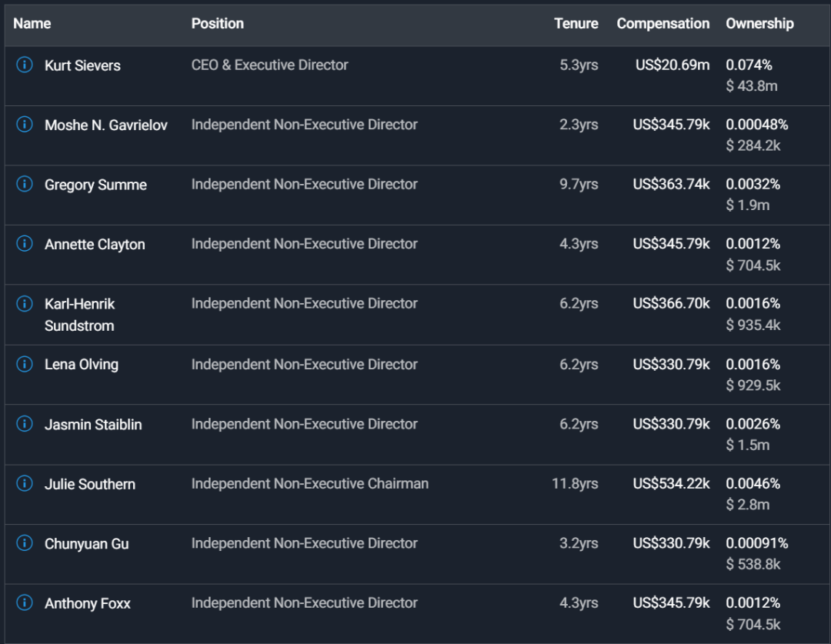The height and width of the screenshot is (644, 831).
Task: Click the name Annette Clayton
Action: pos(95,245)
